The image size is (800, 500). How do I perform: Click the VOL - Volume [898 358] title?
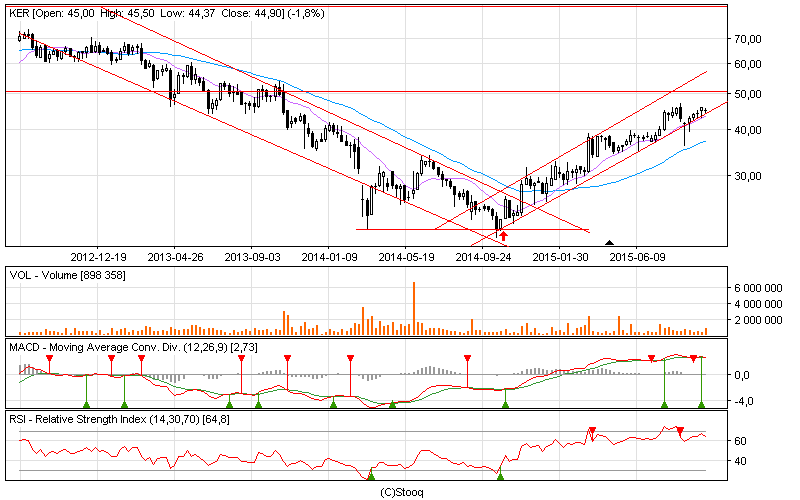pyautogui.click(x=67, y=276)
